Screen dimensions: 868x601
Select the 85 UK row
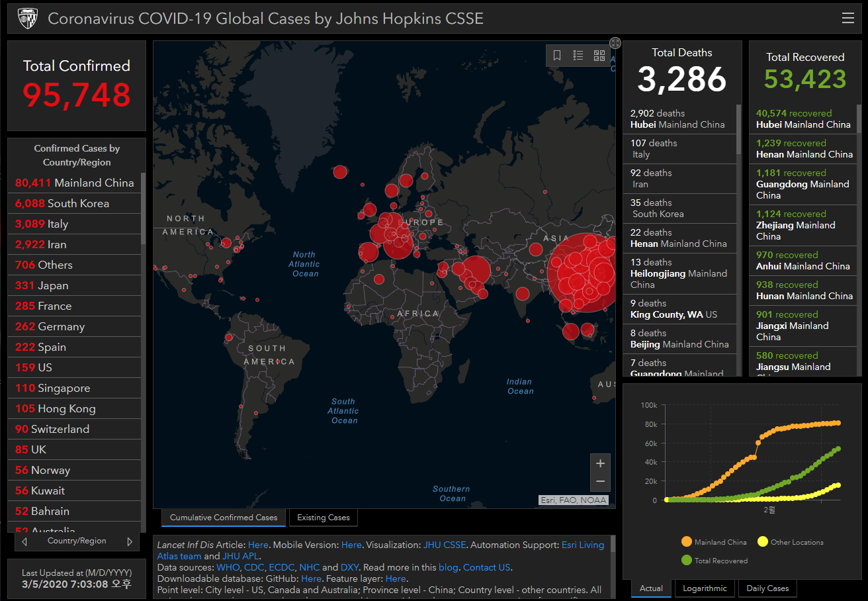75,449
